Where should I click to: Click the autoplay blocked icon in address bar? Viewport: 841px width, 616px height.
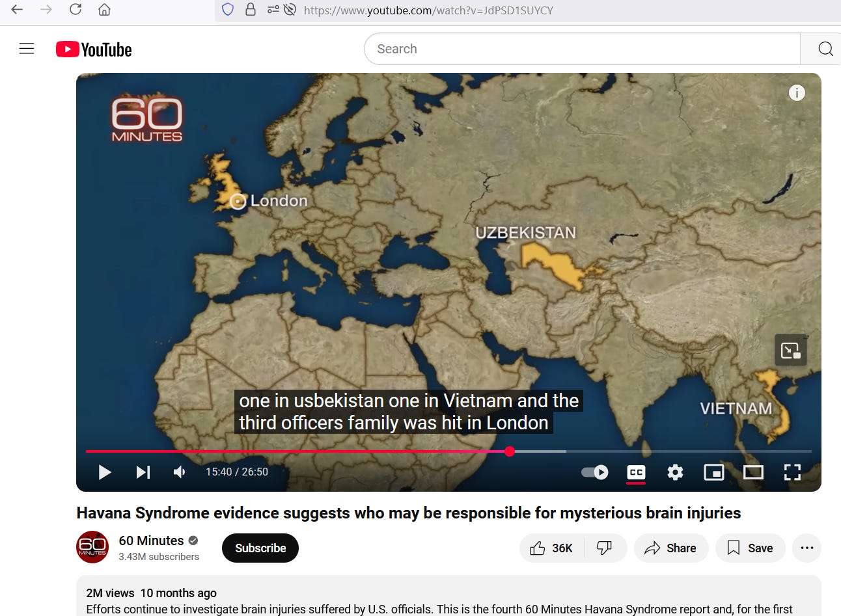[290, 10]
